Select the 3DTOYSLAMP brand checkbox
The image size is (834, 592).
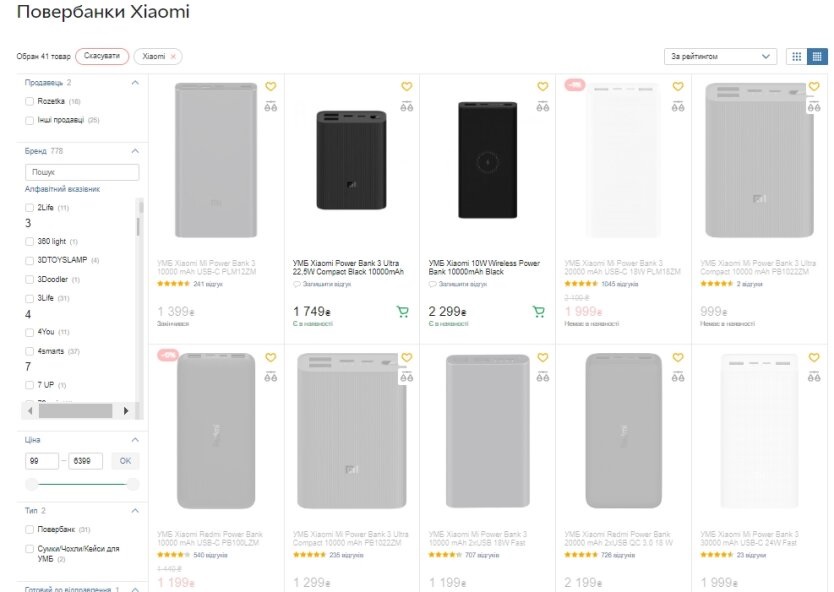(29, 260)
